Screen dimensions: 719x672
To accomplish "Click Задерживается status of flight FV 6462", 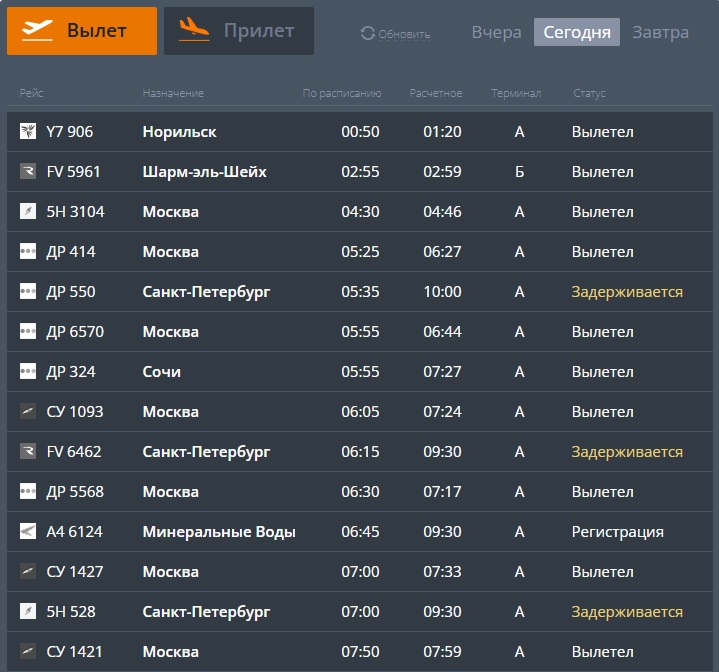I will [627, 452].
